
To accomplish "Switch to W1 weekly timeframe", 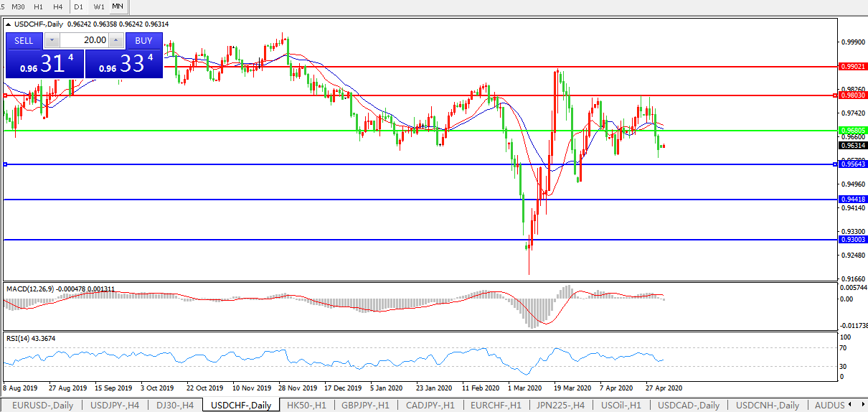I will (x=99, y=6).
